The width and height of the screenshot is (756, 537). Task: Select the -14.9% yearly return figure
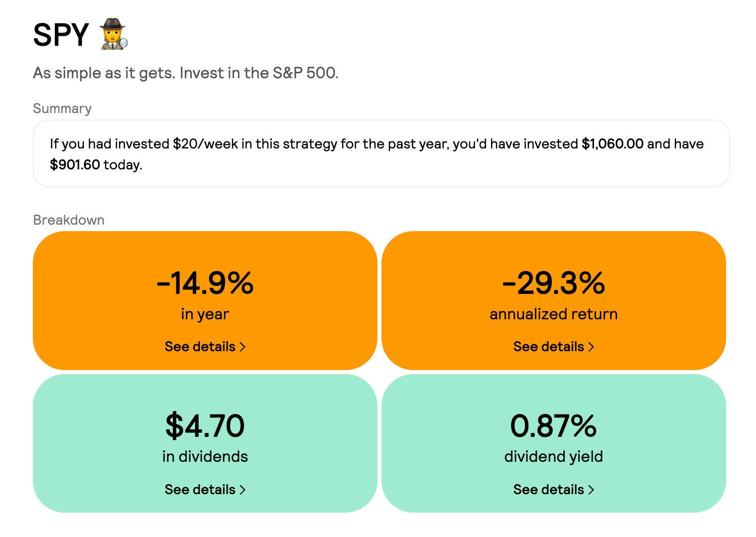tap(205, 283)
